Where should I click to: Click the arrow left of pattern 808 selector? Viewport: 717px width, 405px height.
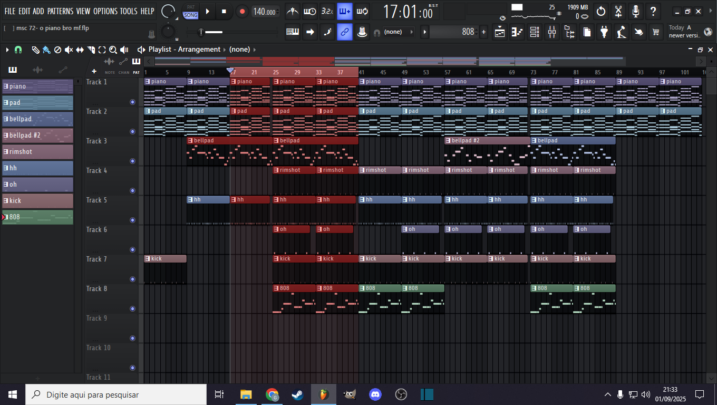[x=425, y=32]
